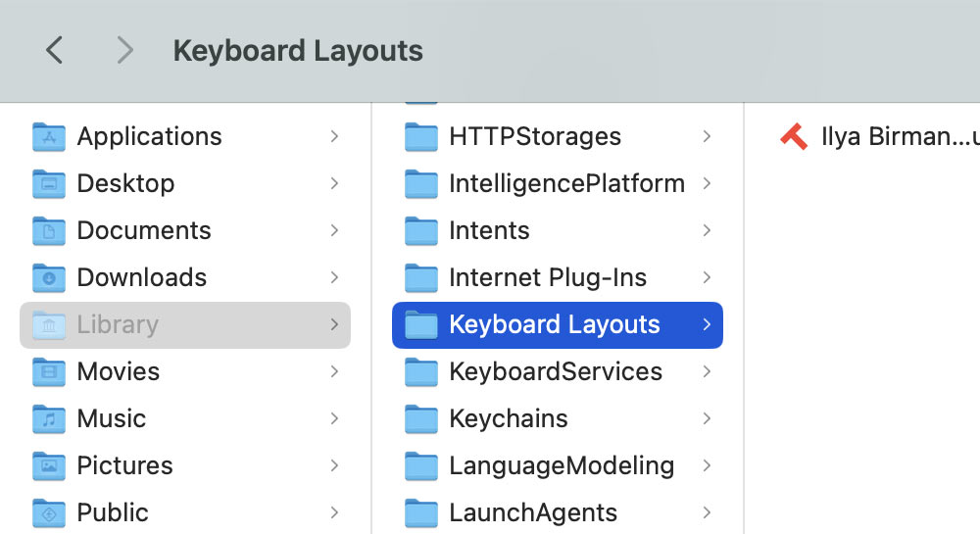This screenshot has height=534, width=980.
Task: Expand the Keychains folder chevron
Action: point(707,418)
